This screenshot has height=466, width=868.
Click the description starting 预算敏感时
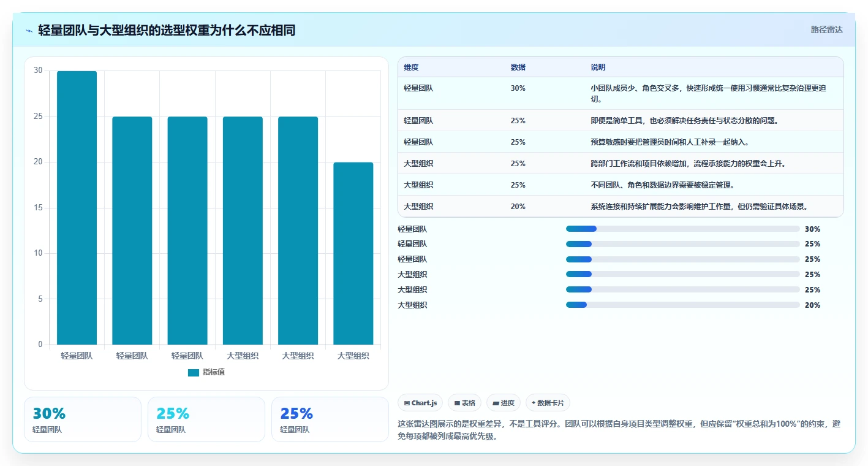pyautogui.click(x=670, y=142)
